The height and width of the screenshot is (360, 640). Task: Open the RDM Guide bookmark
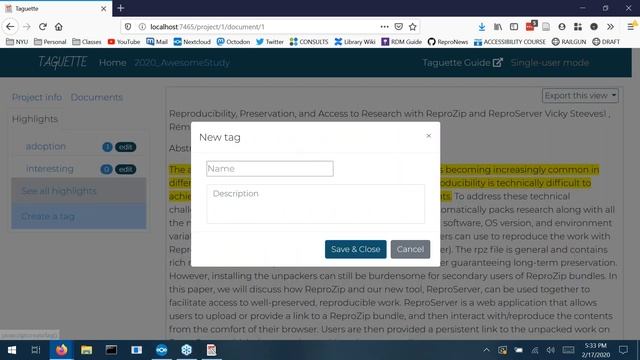click(x=402, y=42)
